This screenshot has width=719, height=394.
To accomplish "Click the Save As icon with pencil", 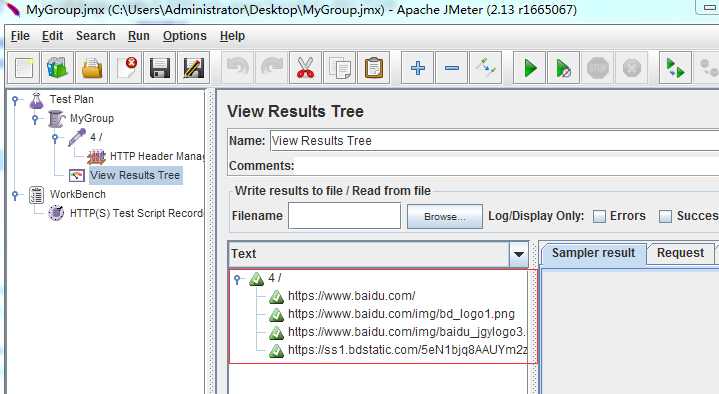I will click(194, 68).
